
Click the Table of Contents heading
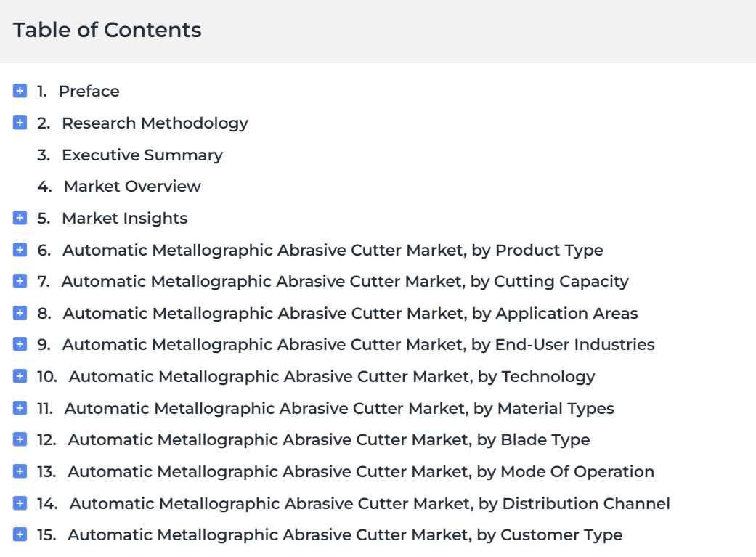click(x=107, y=30)
